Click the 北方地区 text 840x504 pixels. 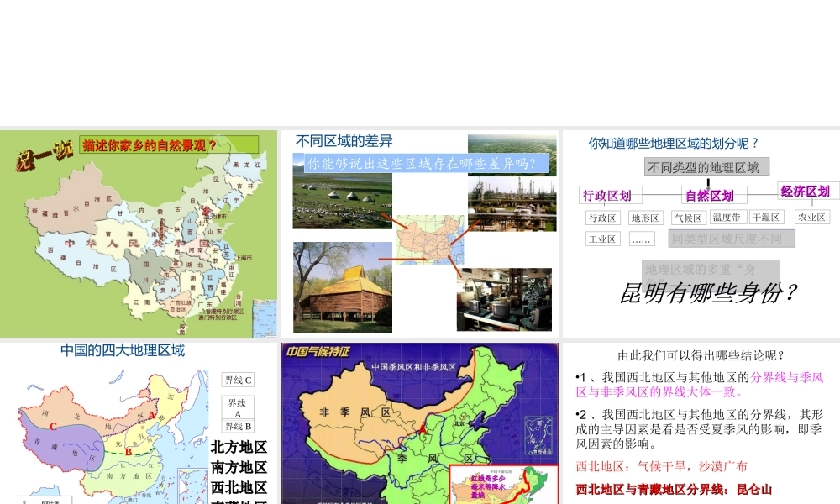[239, 447]
